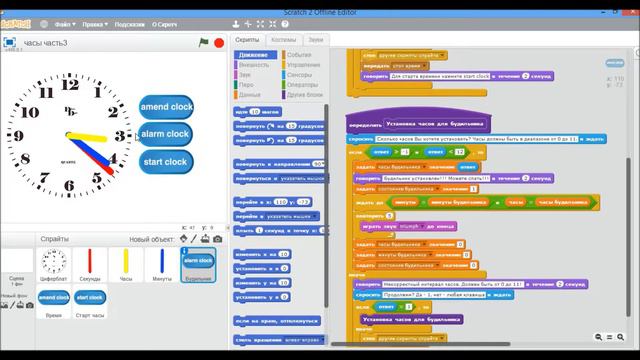Image resolution: width=640 pixels, height=360 pixels.
Task: Zoom in the scripts area
Action: [x=620, y=337]
